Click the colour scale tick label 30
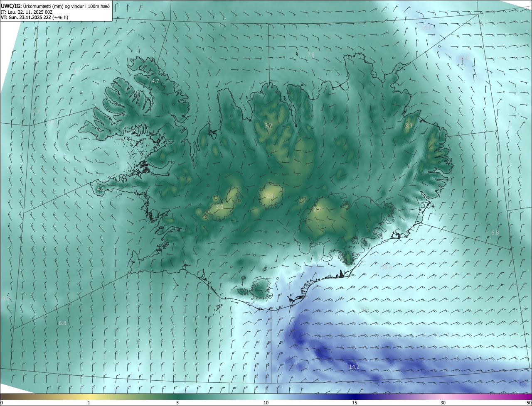 point(443,403)
